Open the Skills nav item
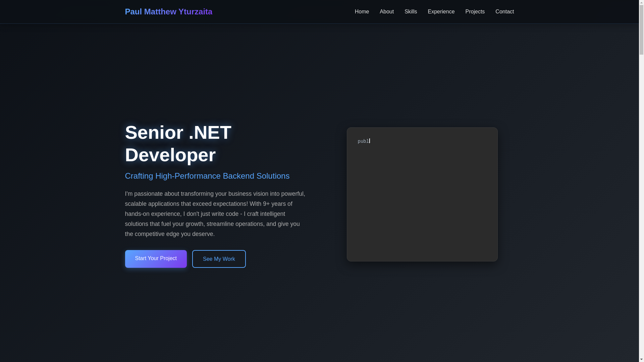Viewport: 644px width, 362px height. click(411, 12)
